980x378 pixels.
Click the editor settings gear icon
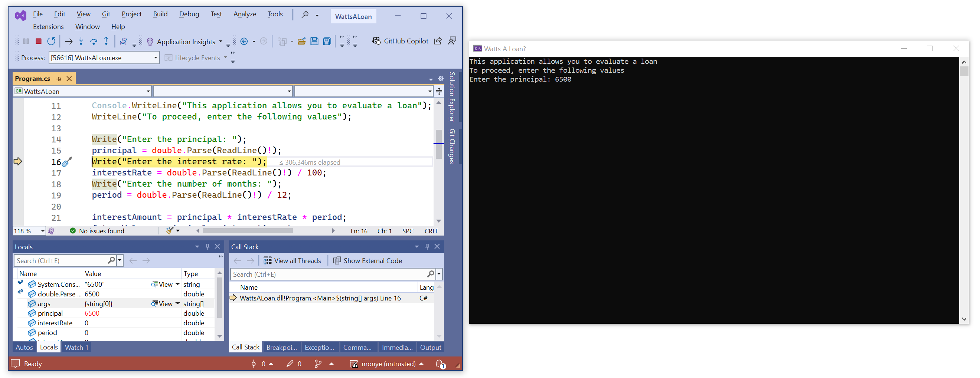point(441,78)
